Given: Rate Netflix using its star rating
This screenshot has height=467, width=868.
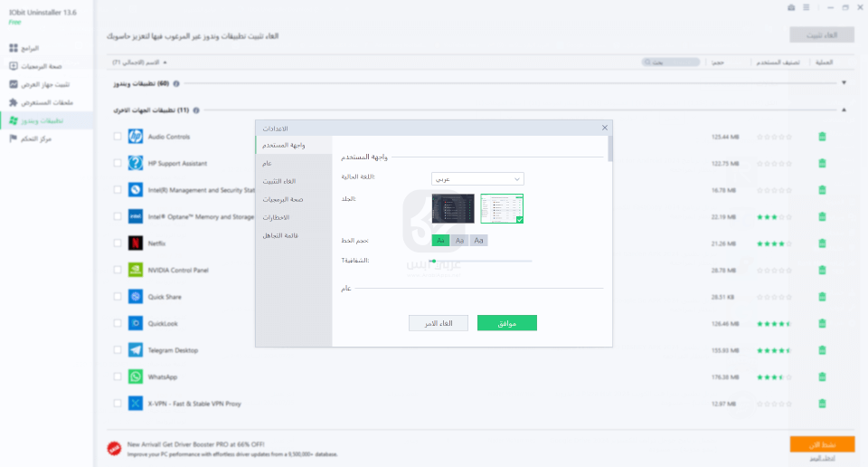Looking at the screenshot, I should [774, 243].
